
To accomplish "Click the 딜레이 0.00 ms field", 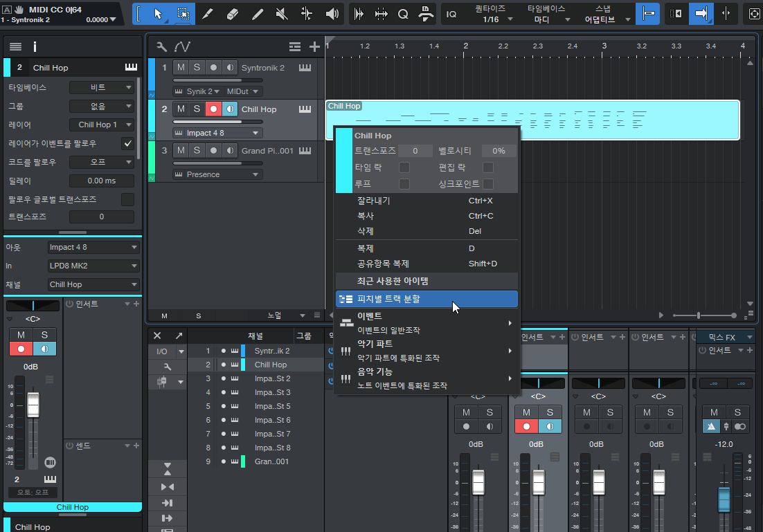I will (x=102, y=181).
